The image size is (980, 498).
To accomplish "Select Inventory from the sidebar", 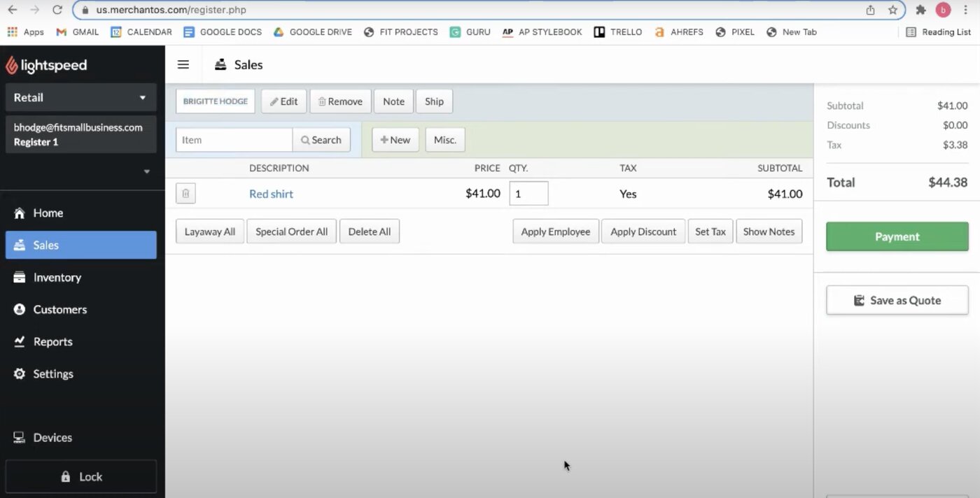I will pos(57,277).
